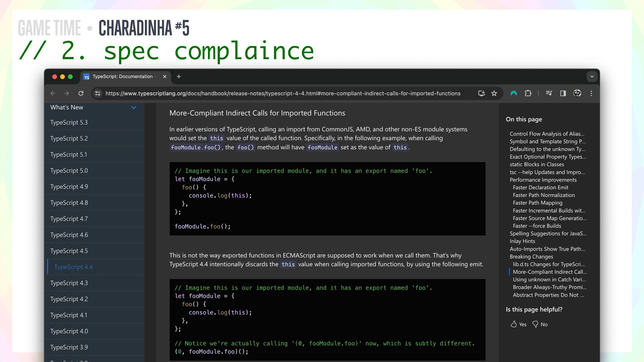Jump to Exact Optional Property Types section

[x=548, y=157]
